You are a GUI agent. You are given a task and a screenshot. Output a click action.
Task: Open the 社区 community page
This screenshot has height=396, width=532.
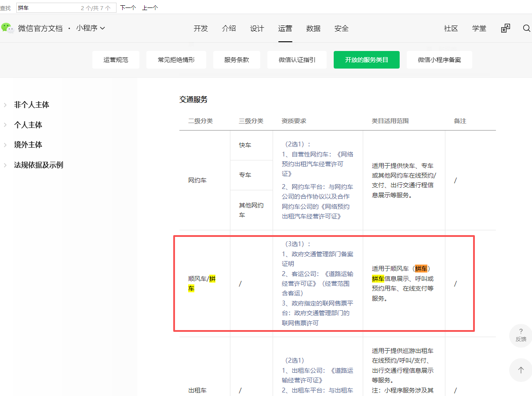coord(451,28)
